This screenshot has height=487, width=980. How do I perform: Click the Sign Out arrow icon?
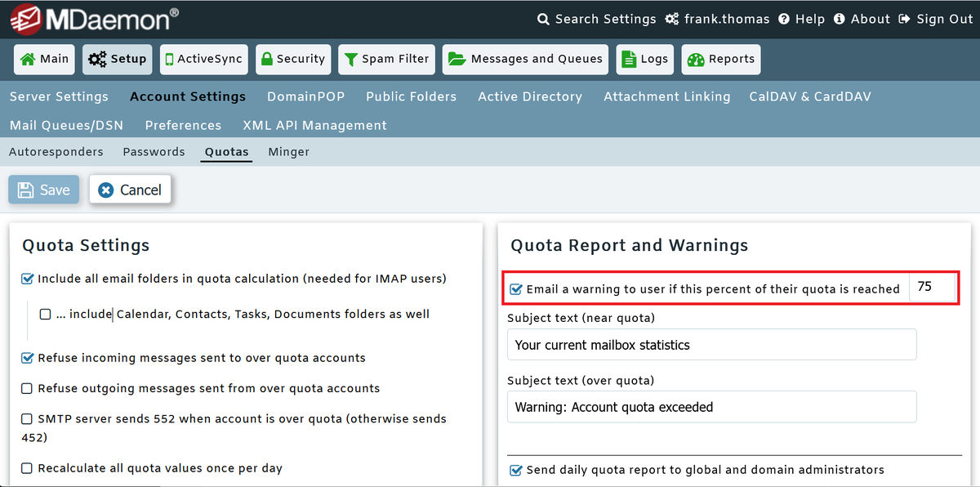point(904,19)
